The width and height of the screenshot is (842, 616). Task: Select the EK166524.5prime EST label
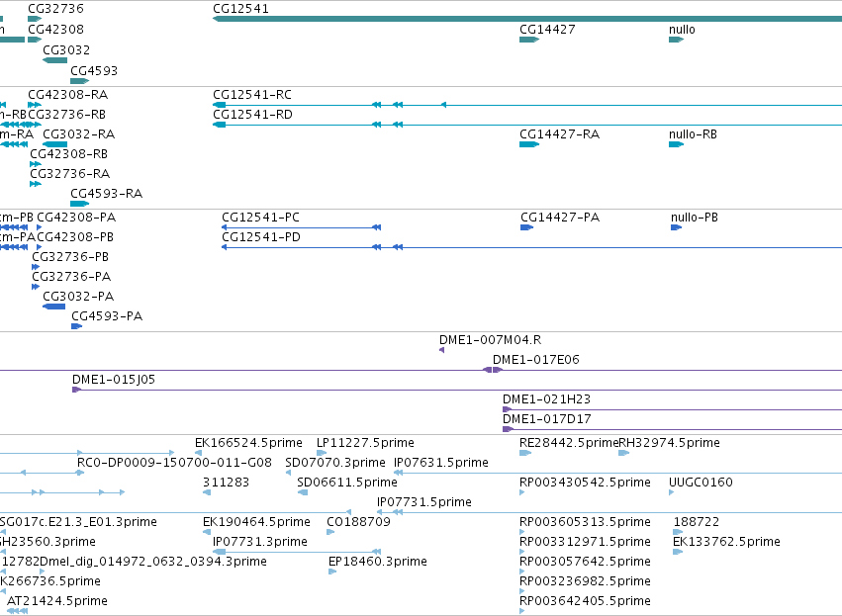[248, 443]
